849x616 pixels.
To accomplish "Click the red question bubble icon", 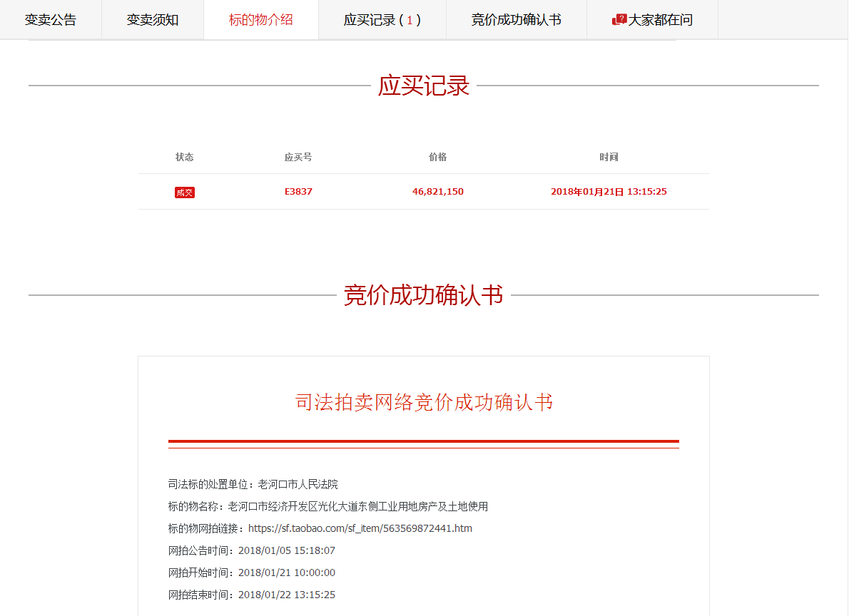I will 619,20.
